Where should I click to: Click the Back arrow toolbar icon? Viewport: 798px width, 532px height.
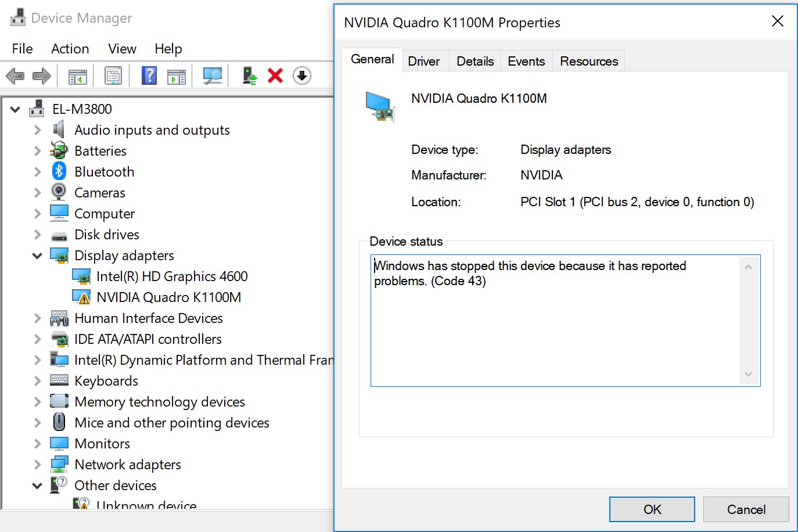(x=15, y=76)
